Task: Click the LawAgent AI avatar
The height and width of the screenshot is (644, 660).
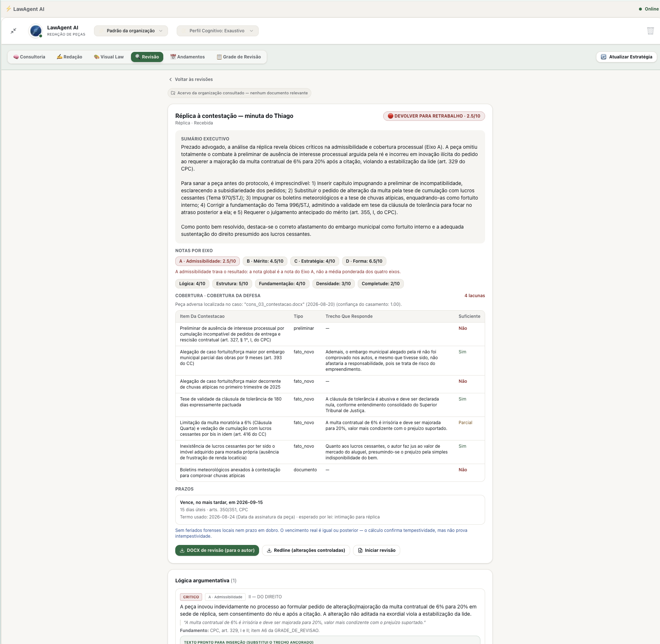Action: pos(36,31)
